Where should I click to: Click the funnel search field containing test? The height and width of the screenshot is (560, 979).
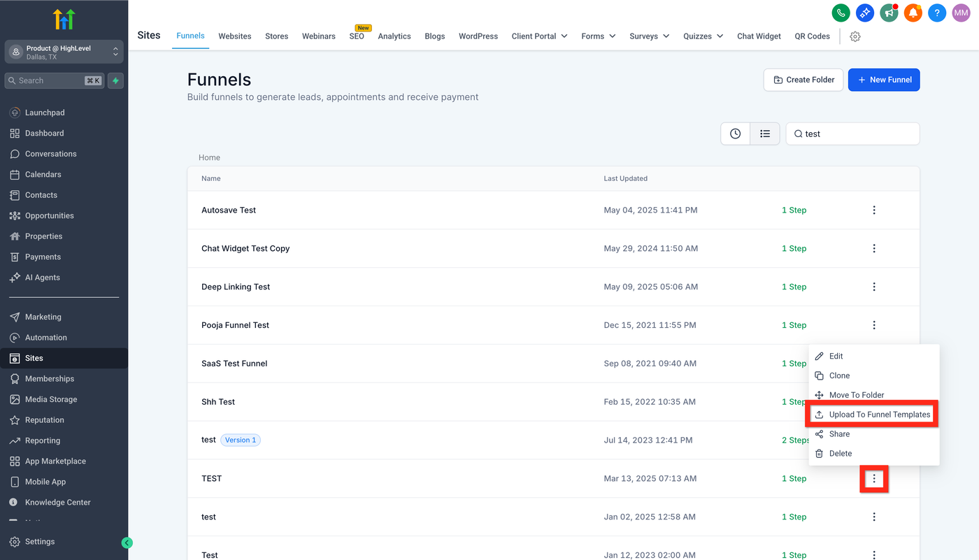pos(852,134)
